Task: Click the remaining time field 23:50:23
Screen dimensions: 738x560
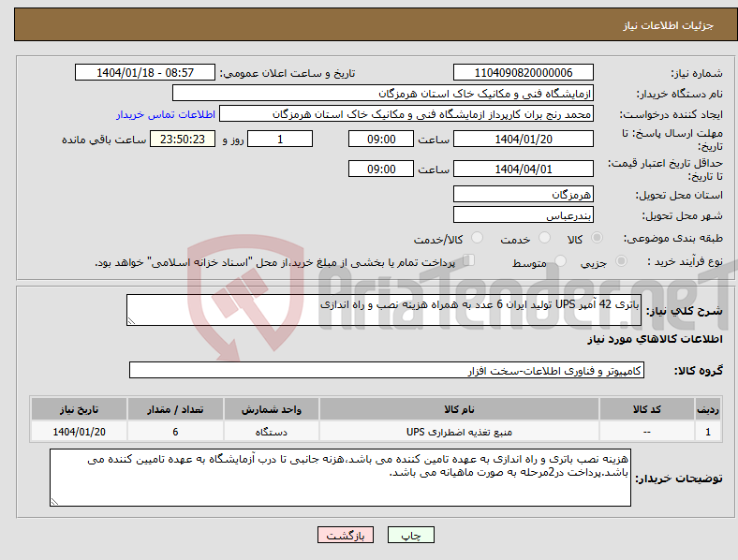Action: click(x=182, y=139)
